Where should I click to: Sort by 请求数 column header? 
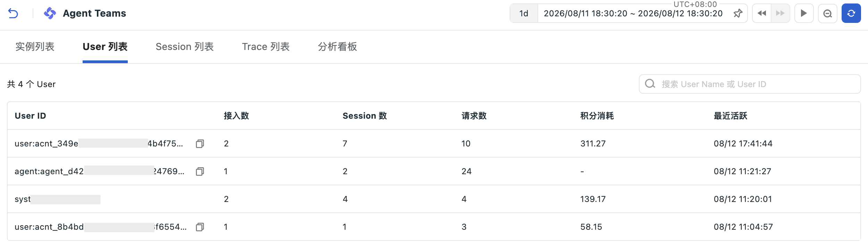point(474,116)
